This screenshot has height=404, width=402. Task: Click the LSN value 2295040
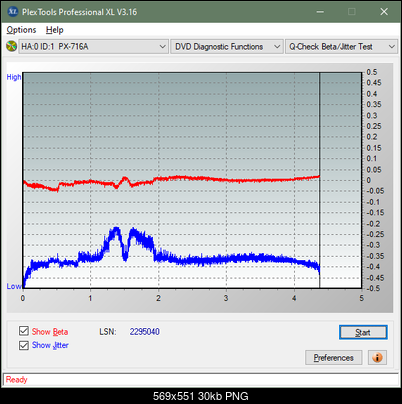coord(145,332)
